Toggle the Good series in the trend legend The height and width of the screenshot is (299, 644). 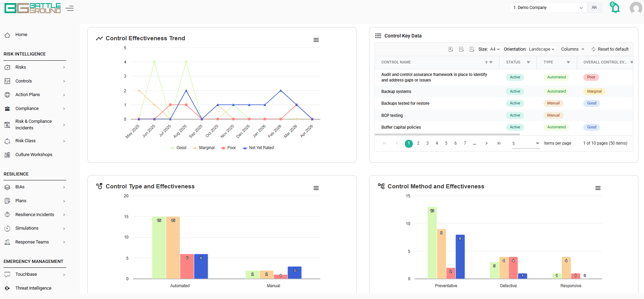[x=178, y=148]
